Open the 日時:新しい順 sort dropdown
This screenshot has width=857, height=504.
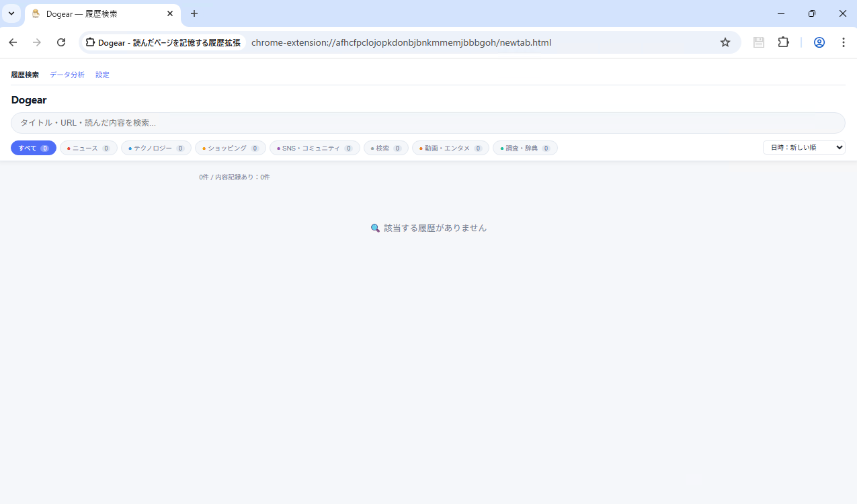point(804,147)
